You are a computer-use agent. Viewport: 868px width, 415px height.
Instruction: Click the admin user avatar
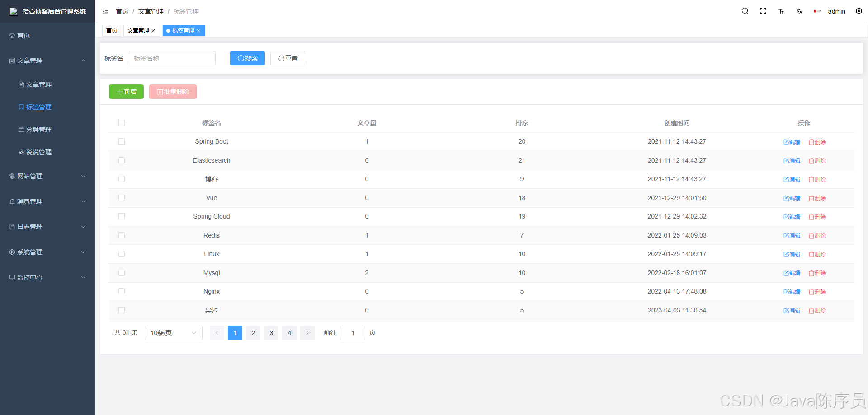(x=817, y=11)
